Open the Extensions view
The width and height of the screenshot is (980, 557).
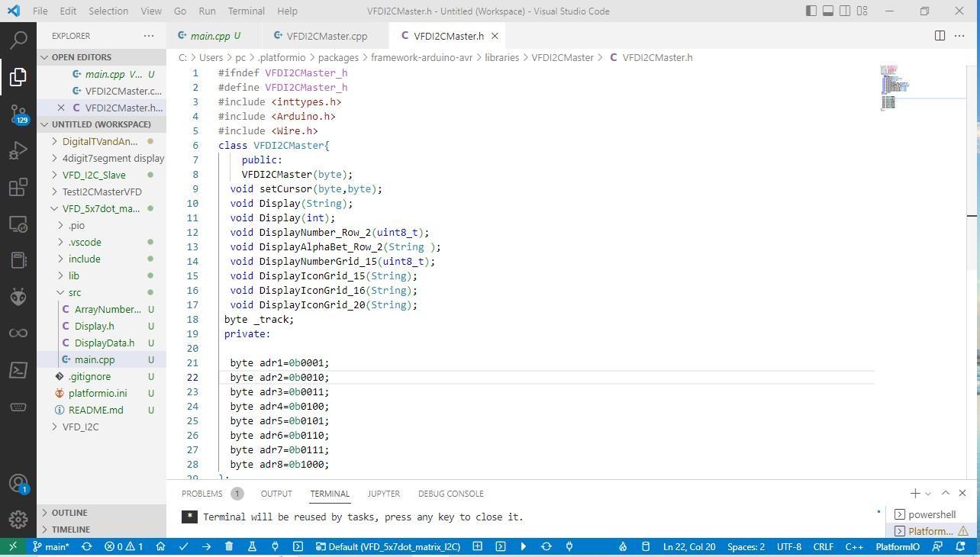(18, 187)
